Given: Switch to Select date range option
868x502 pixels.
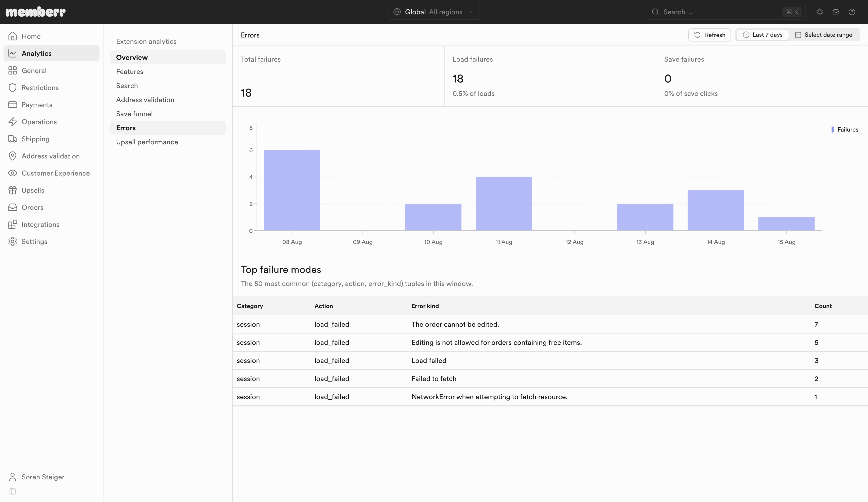Looking at the screenshot, I should pyautogui.click(x=824, y=35).
